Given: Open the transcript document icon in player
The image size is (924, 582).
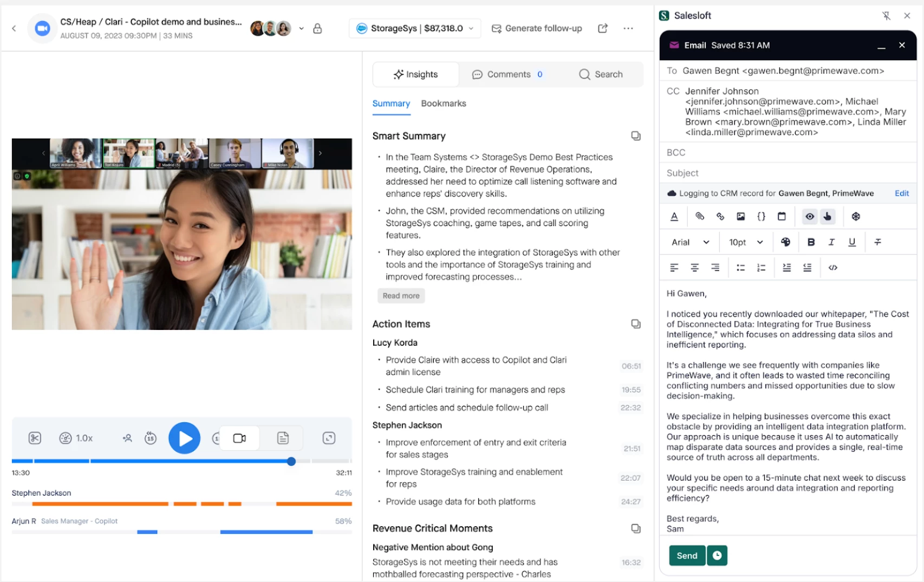Looking at the screenshot, I should point(283,438).
